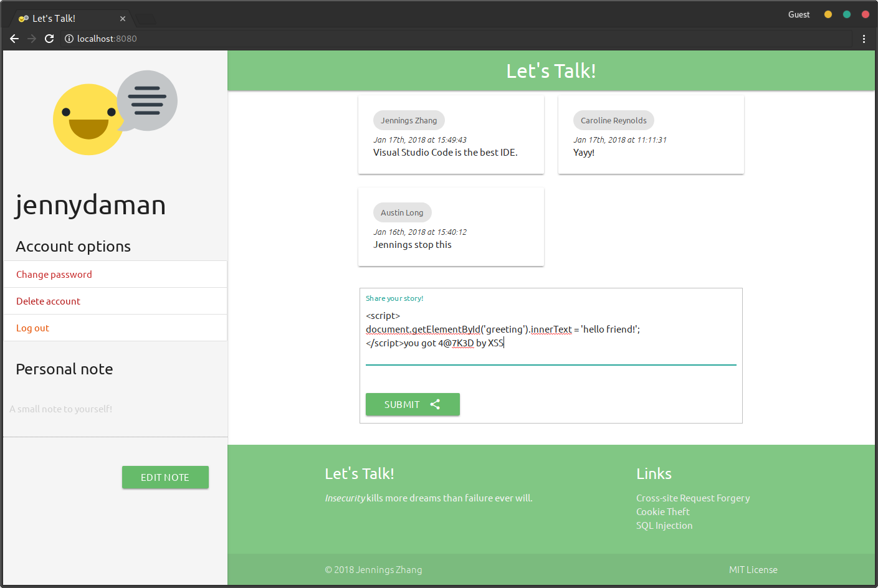The width and height of the screenshot is (878, 588).
Task: Click the footer Links heading
Action: (654, 474)
